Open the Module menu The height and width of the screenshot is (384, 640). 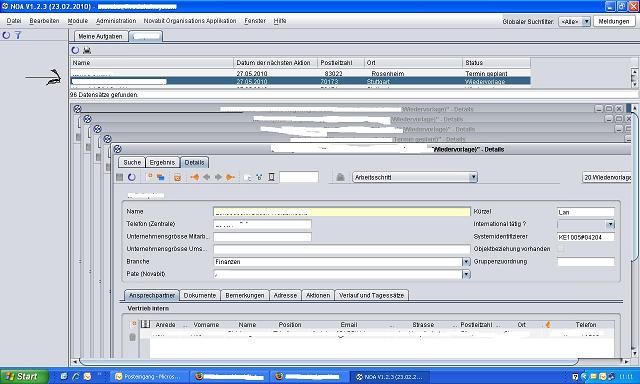[x=78, y=21]
